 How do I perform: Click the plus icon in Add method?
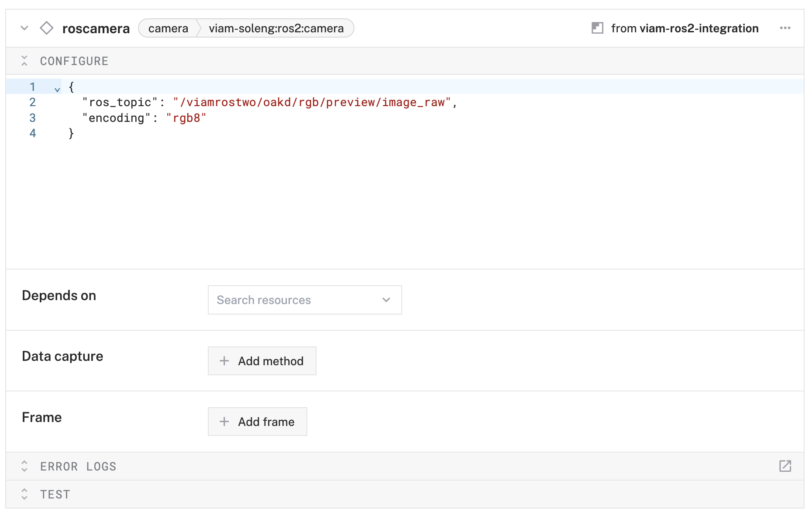[x=224, y=361]
